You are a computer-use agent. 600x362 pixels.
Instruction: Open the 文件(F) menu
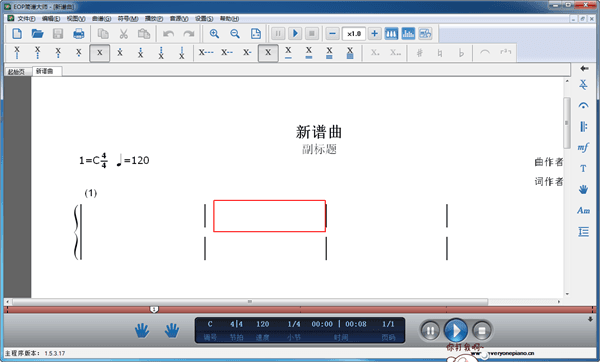(x=26, y=18)
